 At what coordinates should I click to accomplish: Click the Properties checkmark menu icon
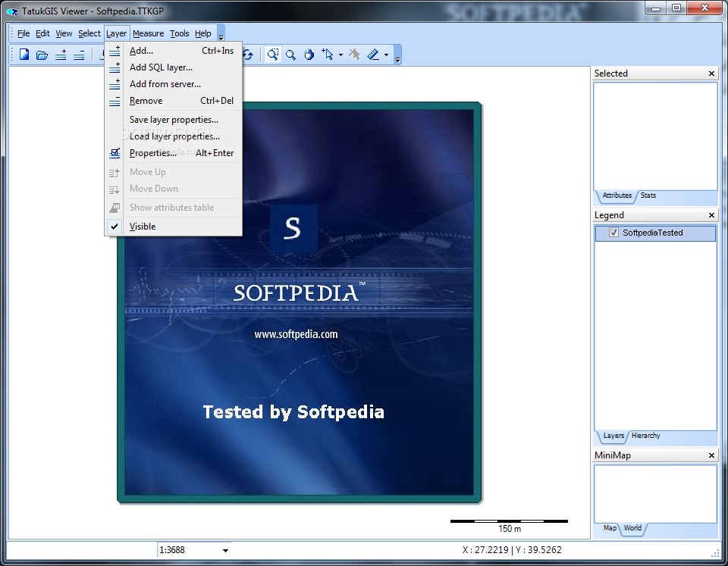coord(115,153)
